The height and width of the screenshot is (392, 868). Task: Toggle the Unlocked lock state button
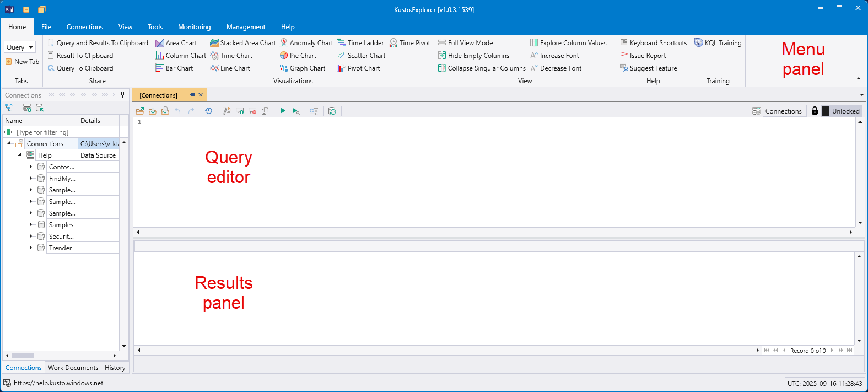pos(840,111)
